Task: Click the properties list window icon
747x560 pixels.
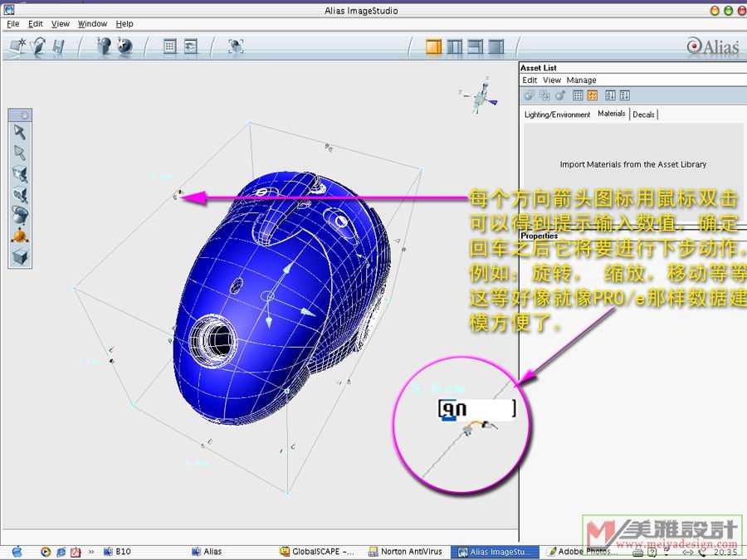Action: click(191, 46)
